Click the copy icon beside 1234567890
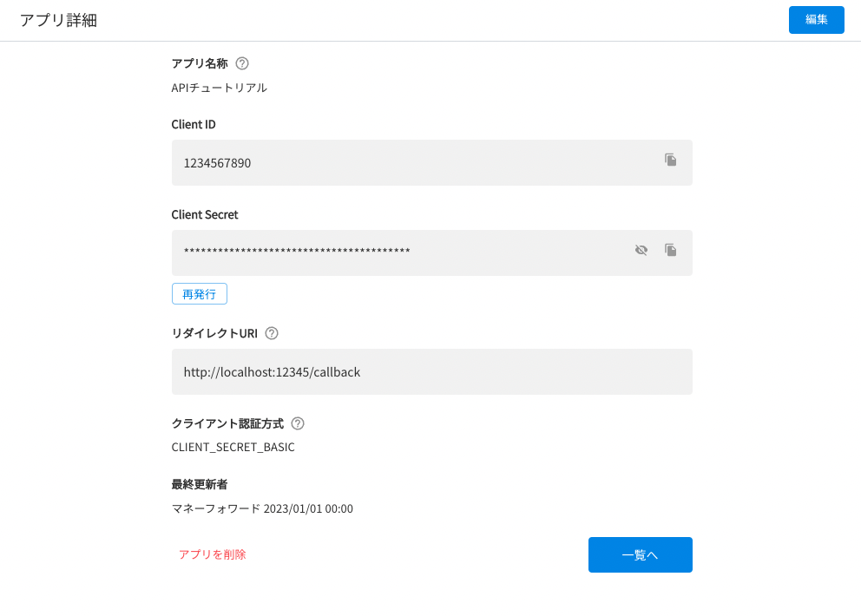This screenshot has height=616, width=861. tap(670, 161)
